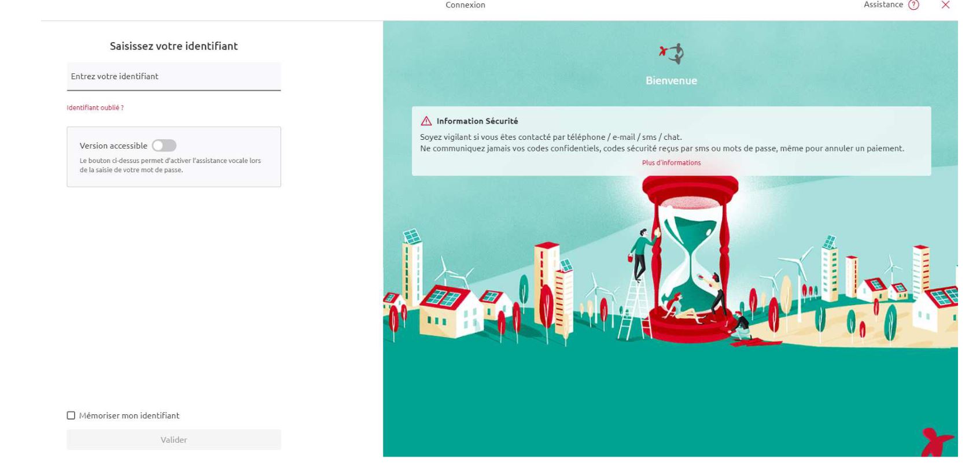Screen dimensions: 980x471
Task: Check the Mémoriser mon identifiant checkbox
Action: (x=71, y=416)
